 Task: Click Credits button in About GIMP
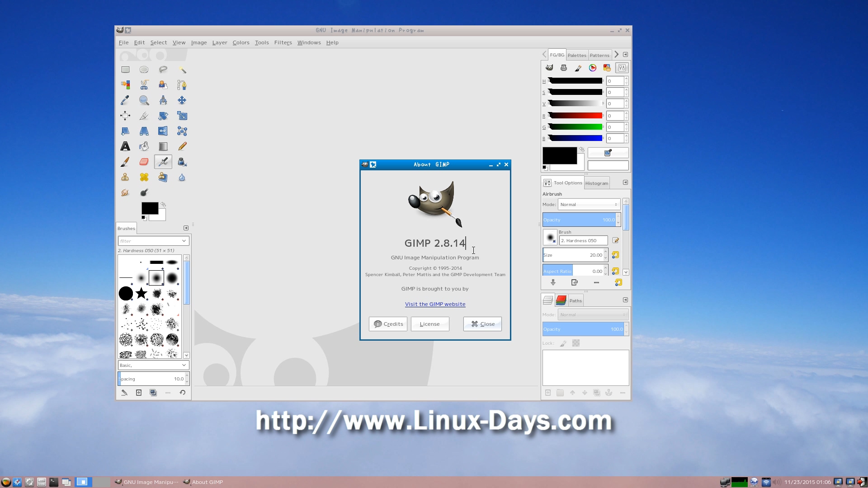pyautogui.click(x=388, y=324)
